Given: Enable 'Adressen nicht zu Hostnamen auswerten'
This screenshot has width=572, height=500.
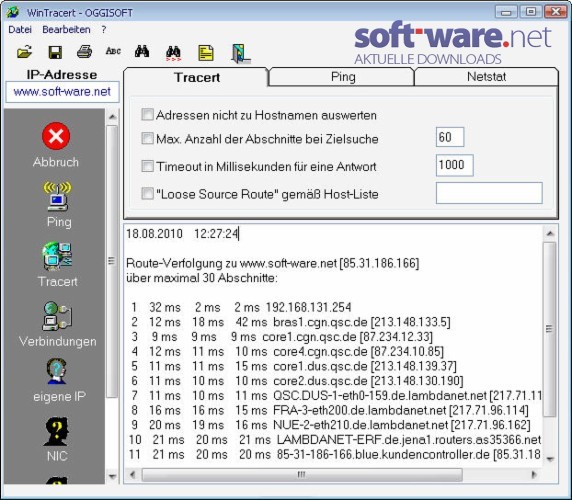Looking at the screenshot, I should pos(147,115).
